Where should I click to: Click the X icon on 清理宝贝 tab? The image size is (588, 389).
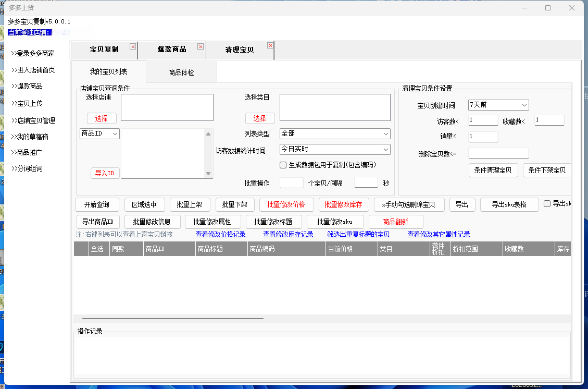tap(270, 45)
